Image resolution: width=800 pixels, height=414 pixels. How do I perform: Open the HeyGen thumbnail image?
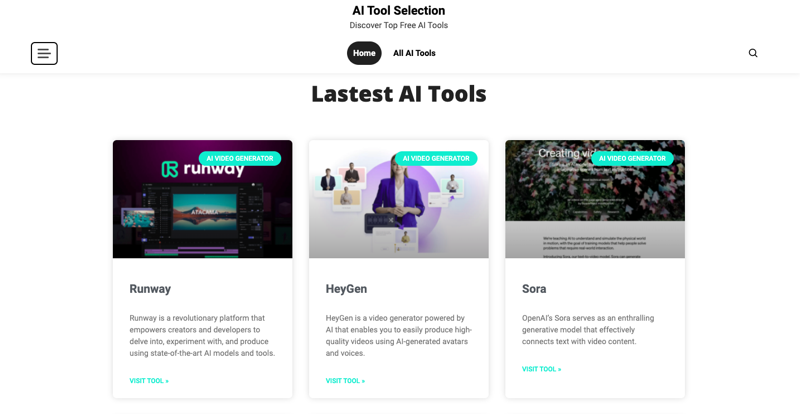[x=398, y=199]
